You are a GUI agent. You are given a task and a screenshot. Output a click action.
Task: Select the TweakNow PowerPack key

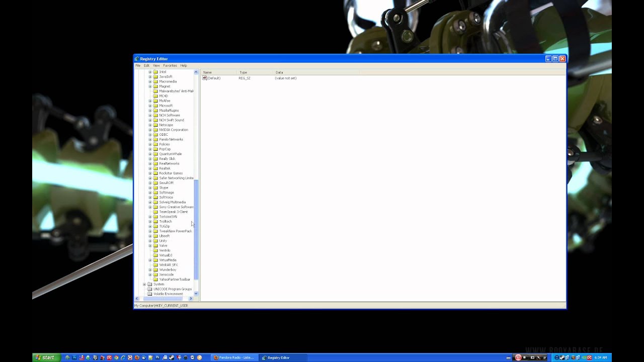click(176, 231)
